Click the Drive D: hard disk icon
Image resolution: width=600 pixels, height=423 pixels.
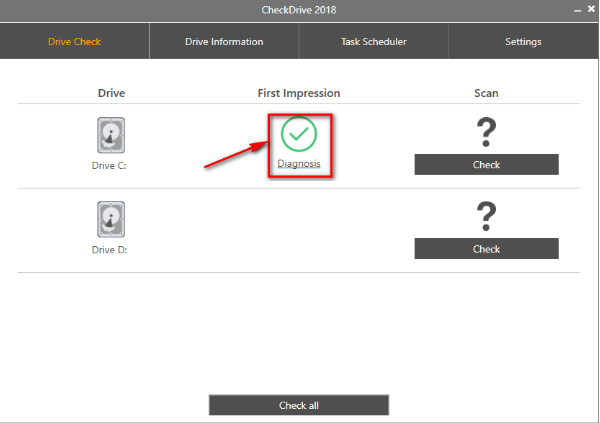[111, 219]
